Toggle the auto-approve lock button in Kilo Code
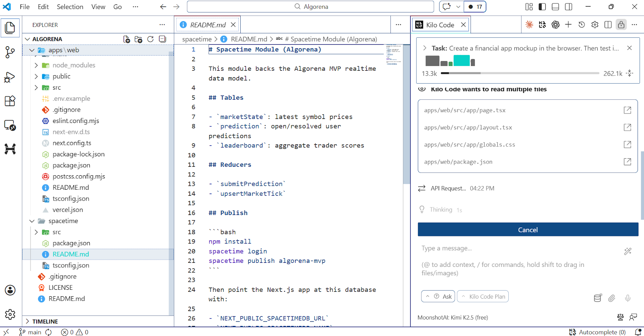This screenshot has height=336, width=644. tap(621, 25)
